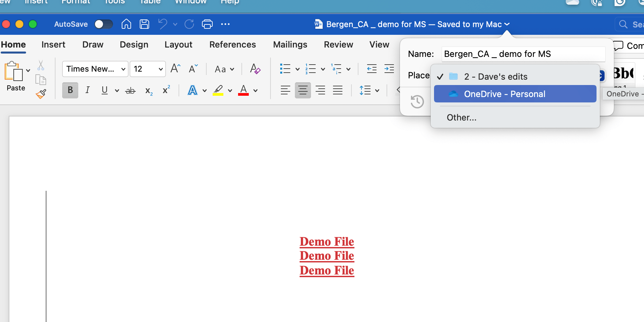Click the Save floppy disk icon

[x=144, y=24]
